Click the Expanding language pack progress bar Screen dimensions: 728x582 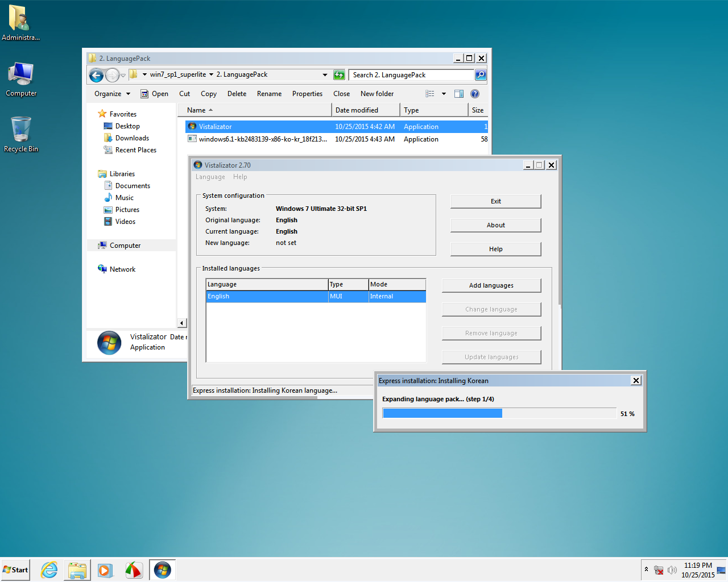499,413
